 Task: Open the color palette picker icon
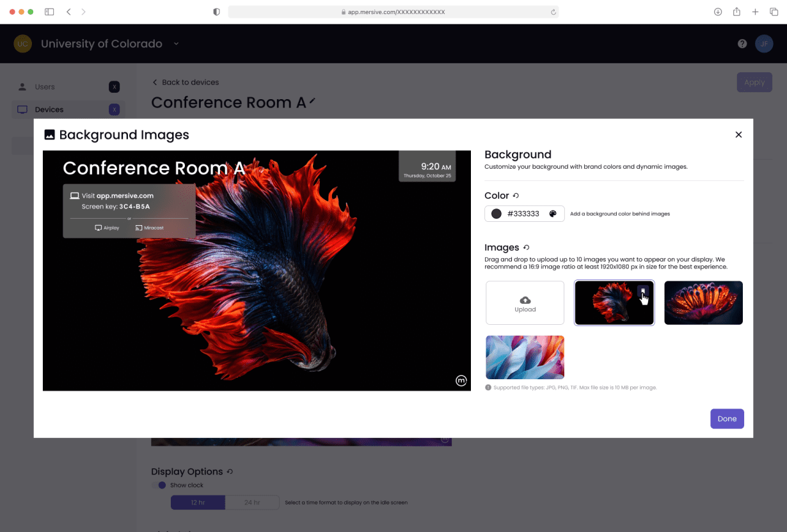click(x=553, y=214)
